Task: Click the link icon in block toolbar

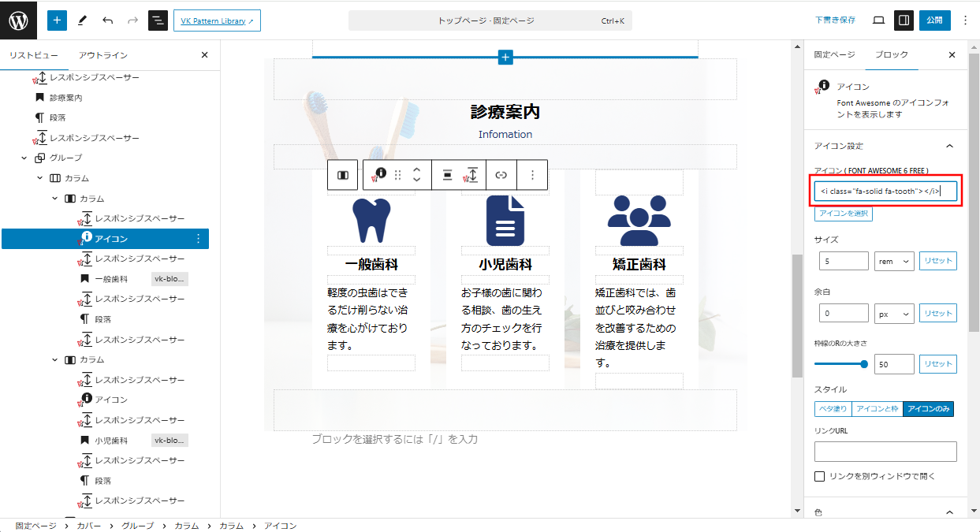Action: point(501,175)
